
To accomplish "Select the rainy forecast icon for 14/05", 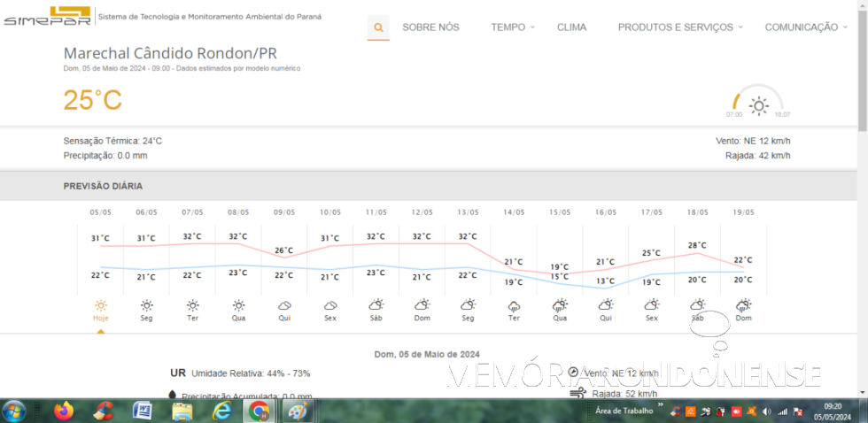I will (514, 305).
